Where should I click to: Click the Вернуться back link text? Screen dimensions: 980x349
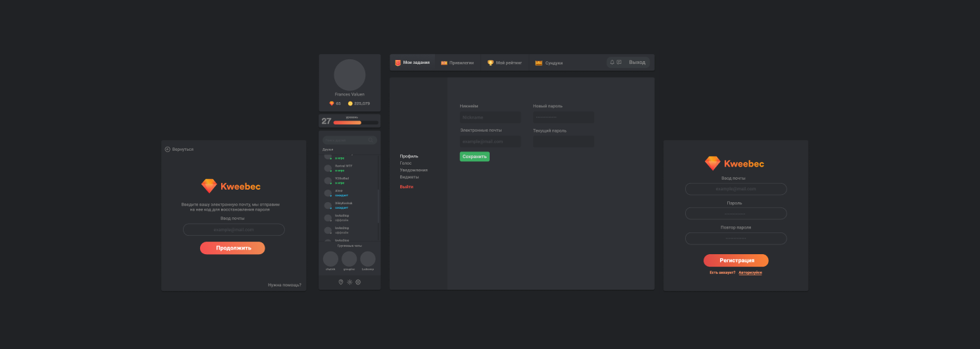(x=183, y=149)
